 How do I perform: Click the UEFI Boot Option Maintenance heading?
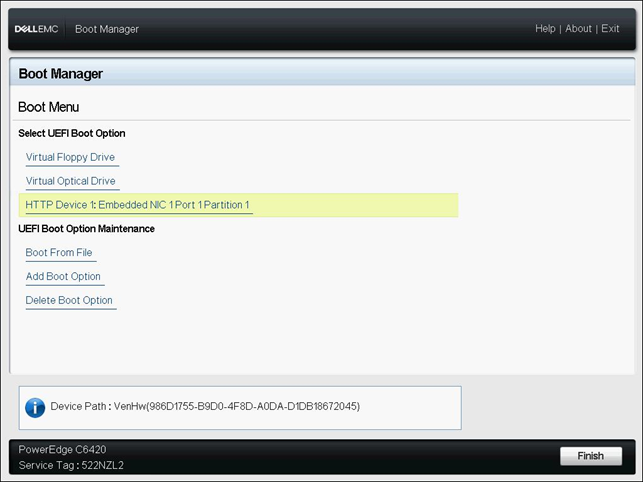87,229
